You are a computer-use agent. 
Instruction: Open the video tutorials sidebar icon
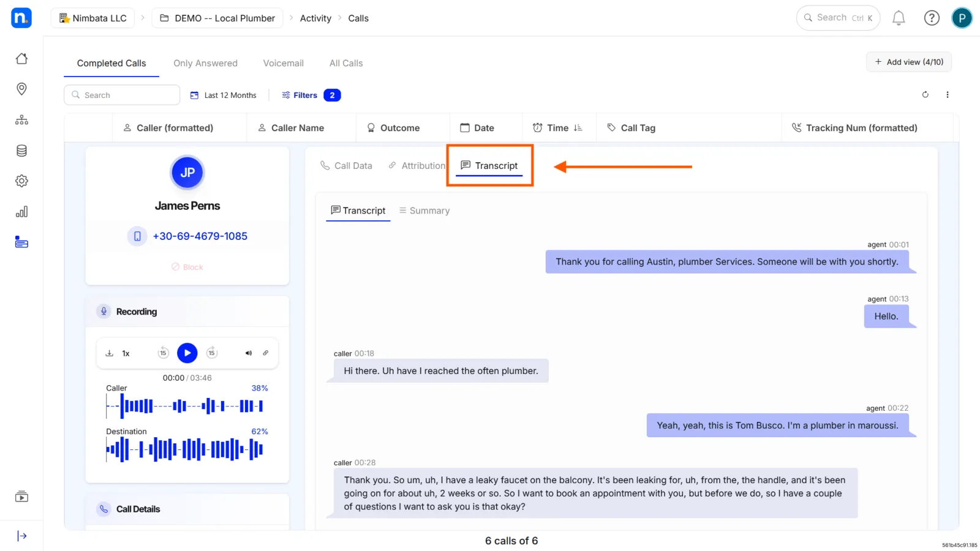pyautogui.click(x=21, y=497)
